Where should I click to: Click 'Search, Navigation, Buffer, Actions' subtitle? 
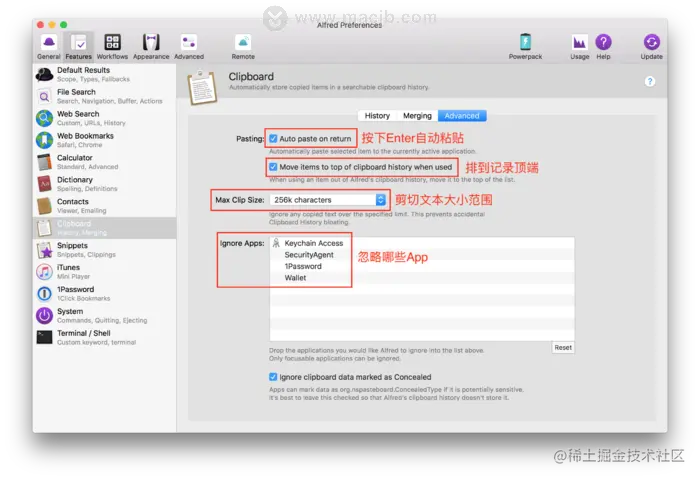point(110,101)
